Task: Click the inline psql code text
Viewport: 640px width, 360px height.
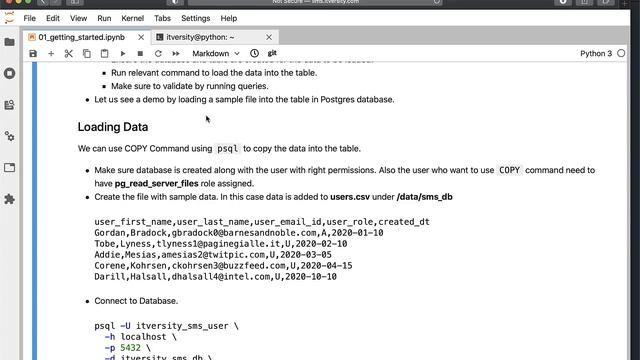Action: (x=227, y=149)
